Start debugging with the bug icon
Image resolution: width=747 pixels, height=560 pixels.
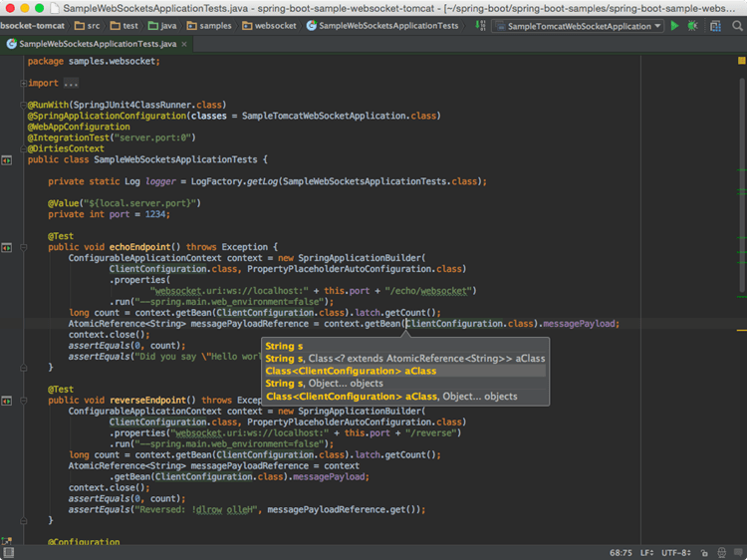(x=692, y=26)
